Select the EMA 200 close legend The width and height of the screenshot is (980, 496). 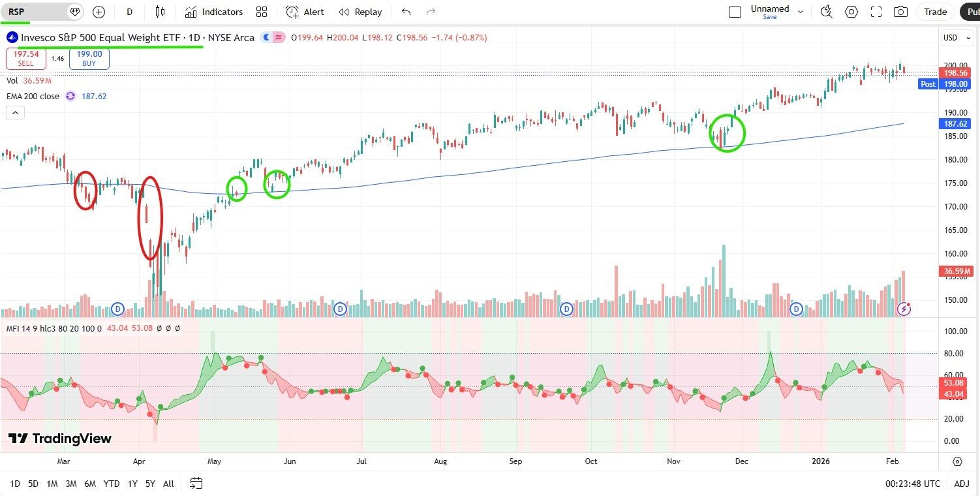coord(33,97)
